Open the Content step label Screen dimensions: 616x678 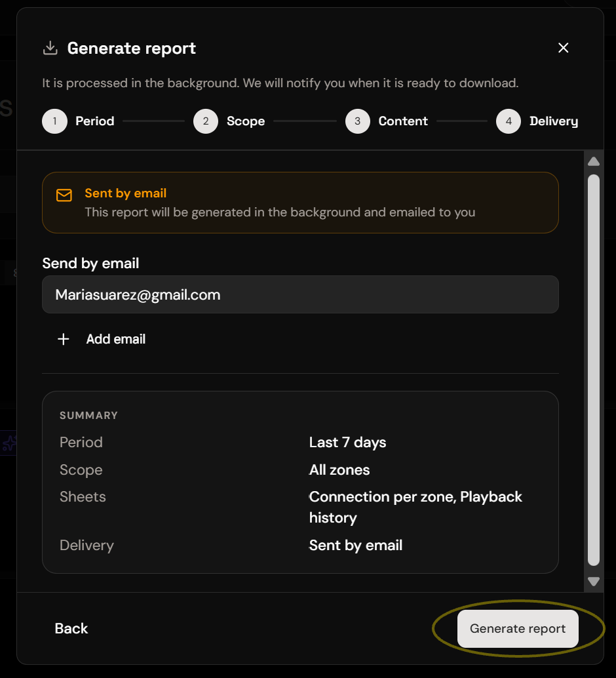click(403, 121)
